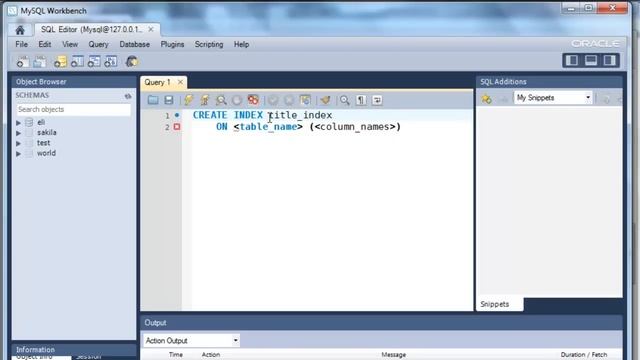Expand the world schema
The height and width of the screenshot is (360, 640).
click(18, 153)
